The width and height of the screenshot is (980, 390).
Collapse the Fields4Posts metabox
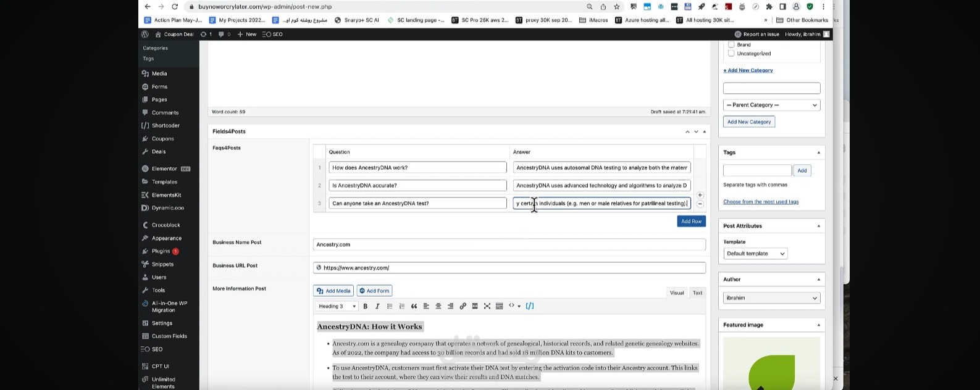click(x=705, y=131)
